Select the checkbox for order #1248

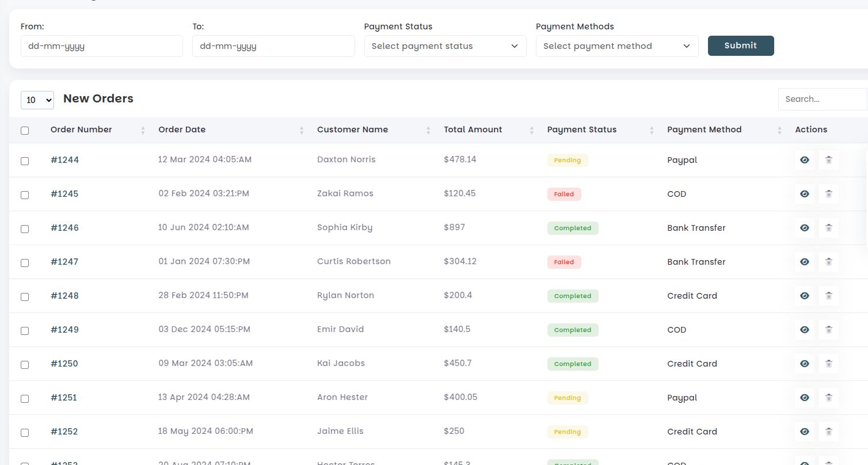[25, 297]
